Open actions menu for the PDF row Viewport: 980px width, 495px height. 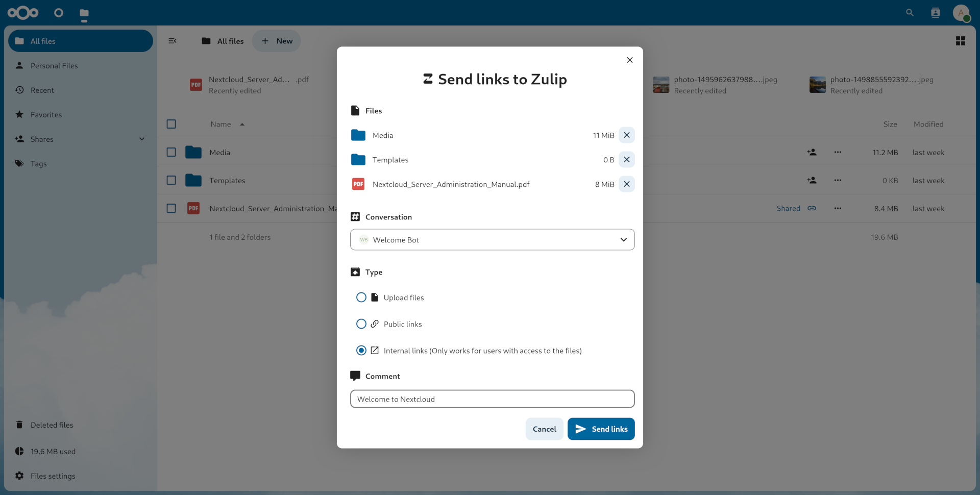(x=838, y=208)
